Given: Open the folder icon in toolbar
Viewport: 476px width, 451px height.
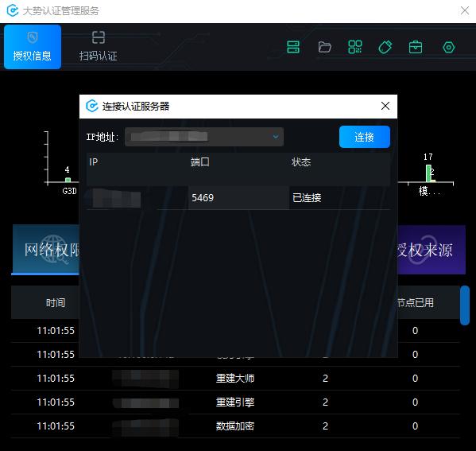Looking at the screenshot, I should point(324,47).
